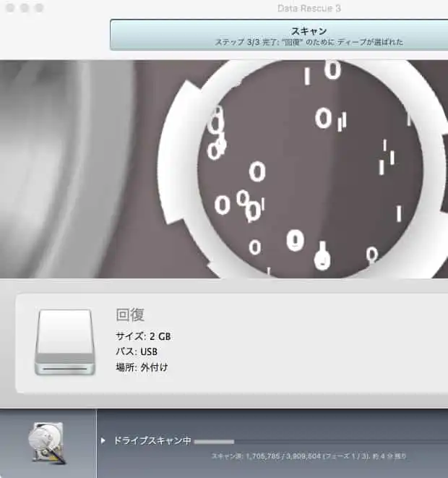Click the 場所: 外付け text
448x478 pixels.
point(142,367)
